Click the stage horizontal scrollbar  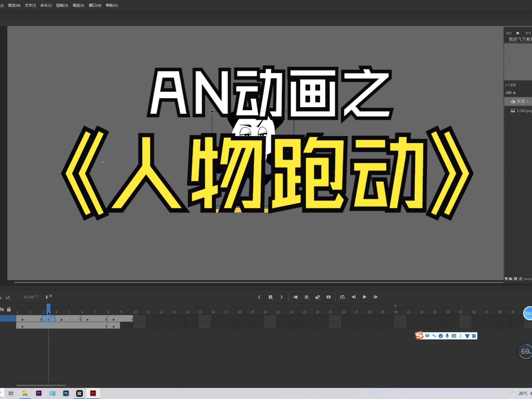(x=259, y=282)
